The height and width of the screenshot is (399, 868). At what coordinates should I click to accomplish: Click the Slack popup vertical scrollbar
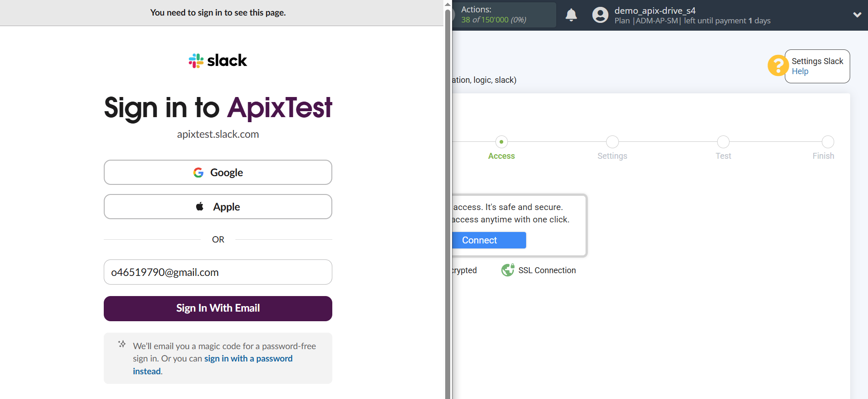[448, 203]
